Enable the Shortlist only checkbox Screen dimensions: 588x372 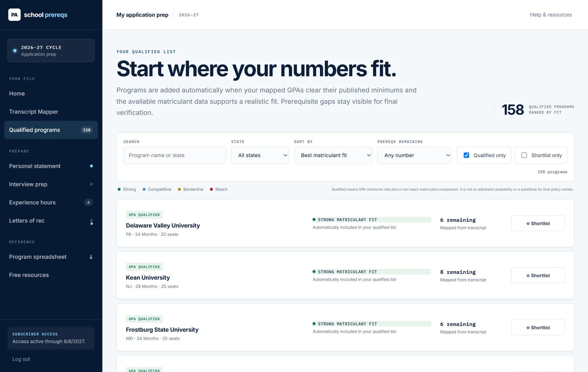click(x=524, y=155)
